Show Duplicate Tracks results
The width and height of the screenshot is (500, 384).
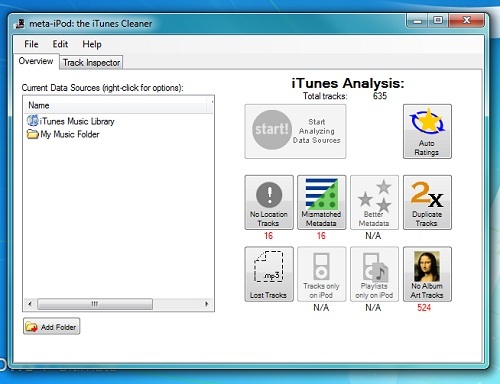click(427, 202)
